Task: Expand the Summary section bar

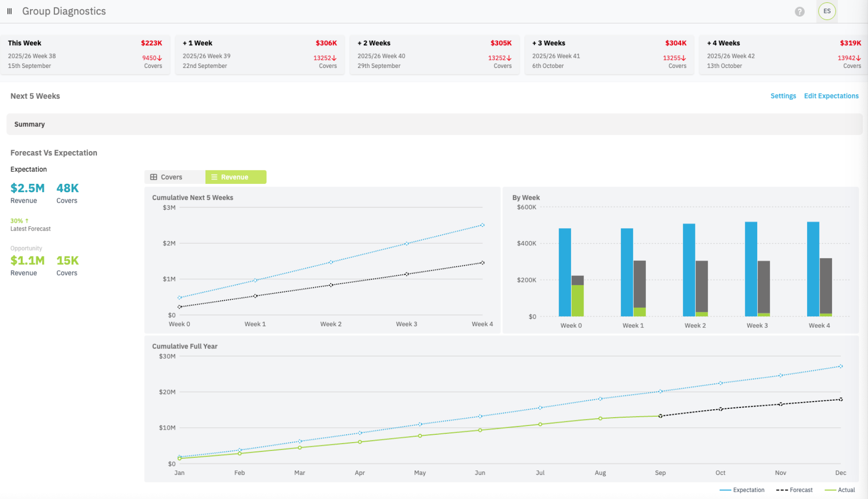Action: pyautogui.click(x=434, y=124)
